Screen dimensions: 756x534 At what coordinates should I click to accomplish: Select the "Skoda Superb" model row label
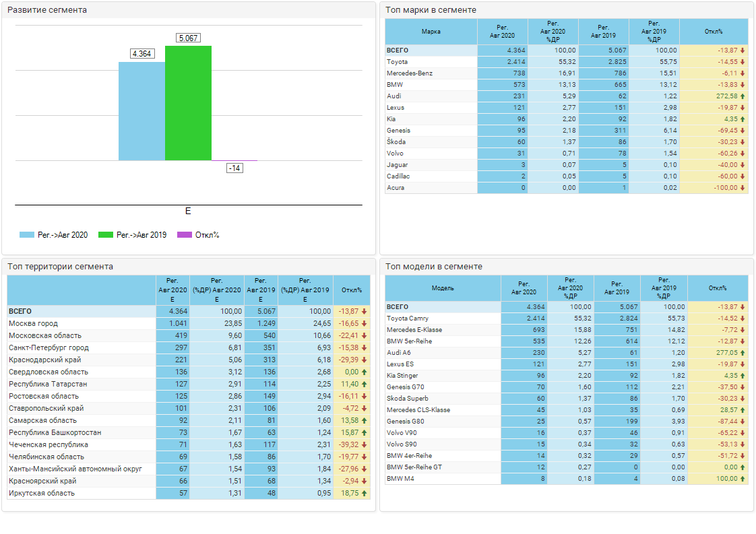408,399
